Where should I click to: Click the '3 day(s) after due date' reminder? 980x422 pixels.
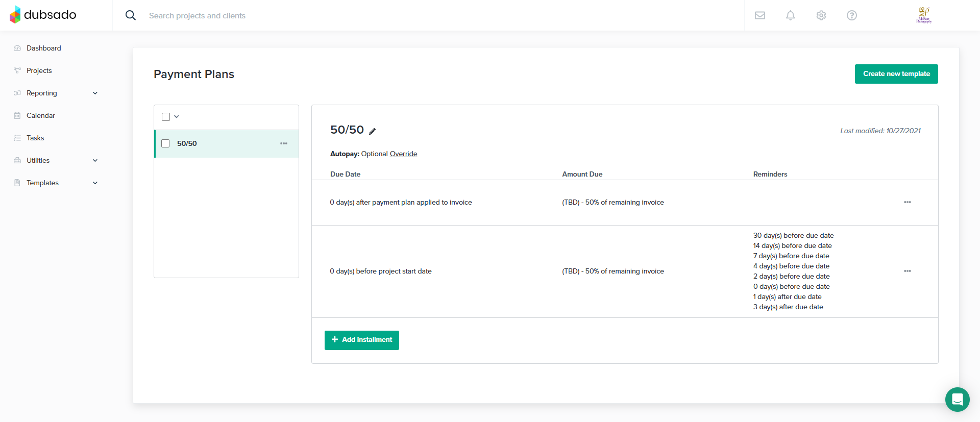pos(788,307)
